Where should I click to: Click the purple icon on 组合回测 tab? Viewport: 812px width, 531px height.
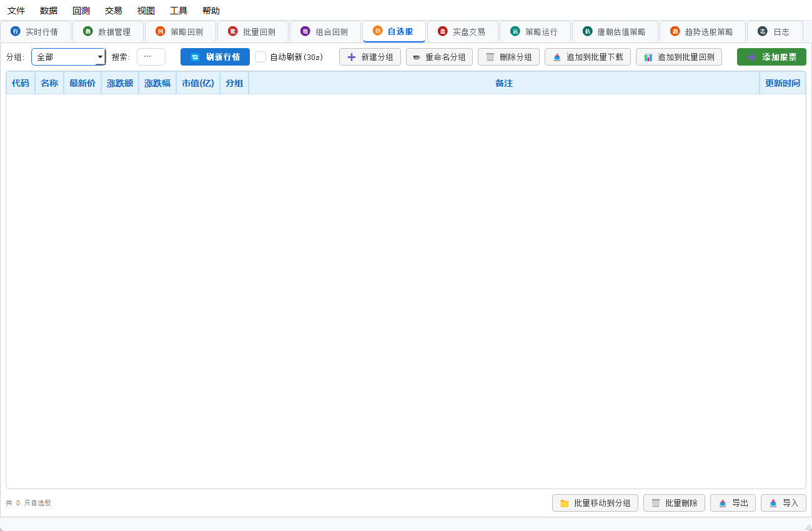tap(305, 31)
